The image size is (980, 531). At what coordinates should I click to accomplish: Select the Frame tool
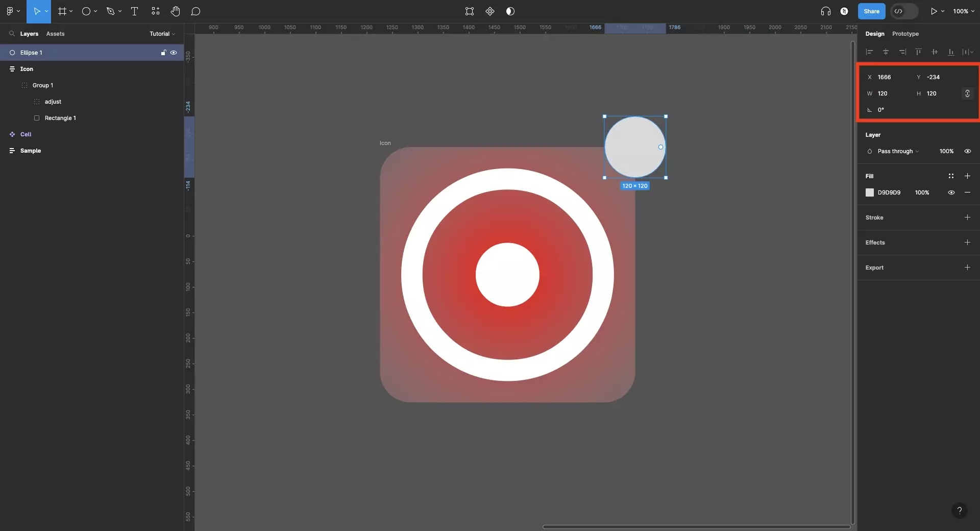(62, 11)
